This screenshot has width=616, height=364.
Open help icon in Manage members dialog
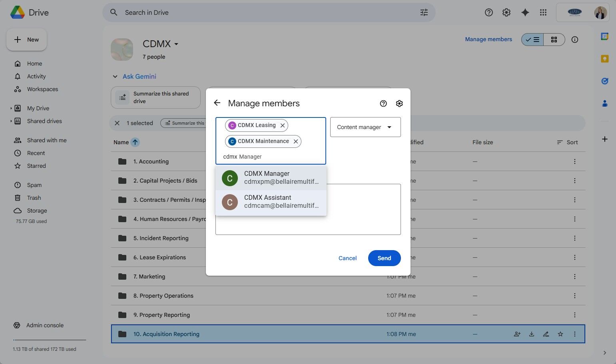coord(383,103)
